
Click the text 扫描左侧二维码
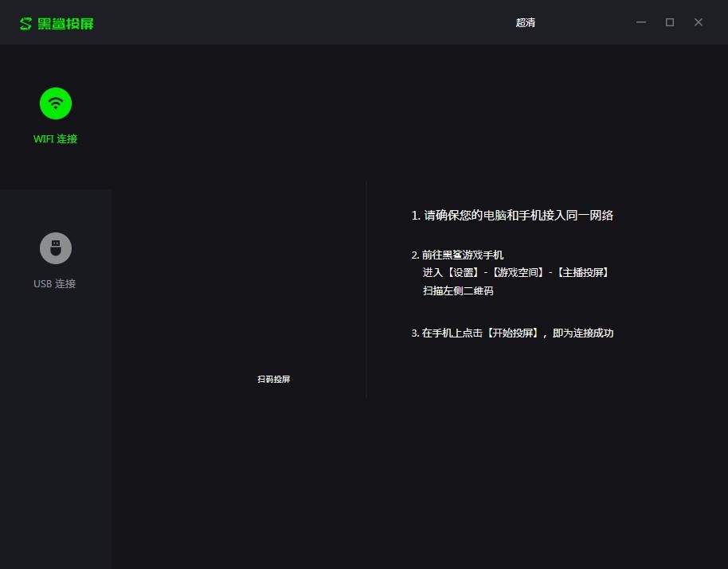click(458, 290)
